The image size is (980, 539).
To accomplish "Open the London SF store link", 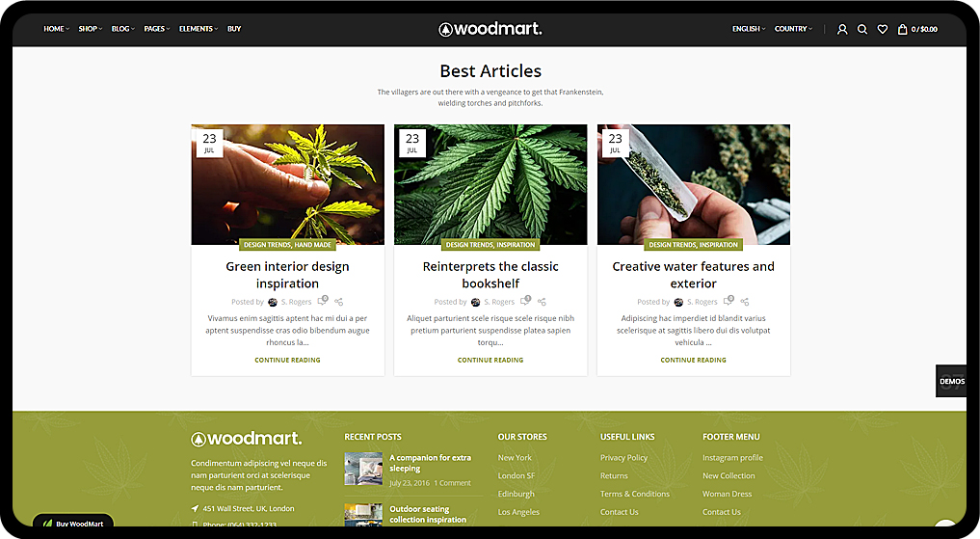I will (x=516, y=476).
